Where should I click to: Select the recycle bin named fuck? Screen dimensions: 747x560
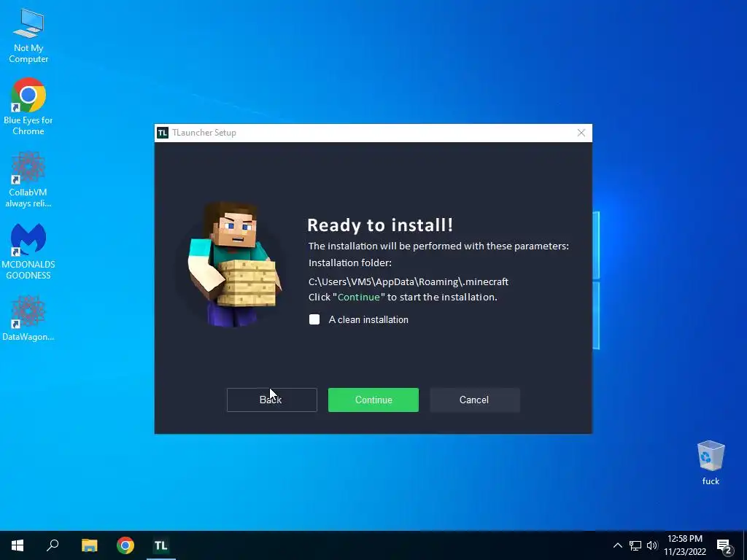[x=711, y=463]
